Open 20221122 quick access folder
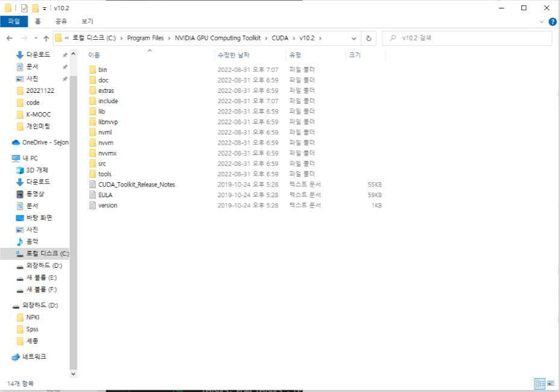Viewport: 559px width, 392px height. click(36, 90)
